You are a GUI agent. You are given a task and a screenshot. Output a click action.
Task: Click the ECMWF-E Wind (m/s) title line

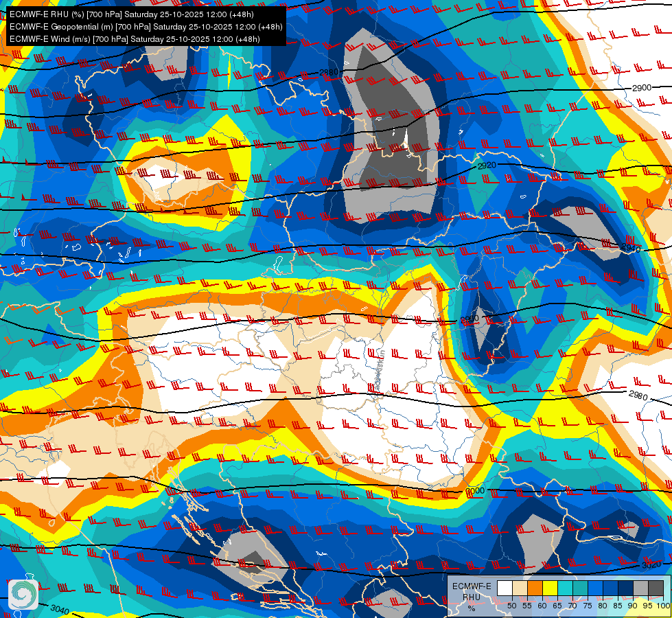135,39
